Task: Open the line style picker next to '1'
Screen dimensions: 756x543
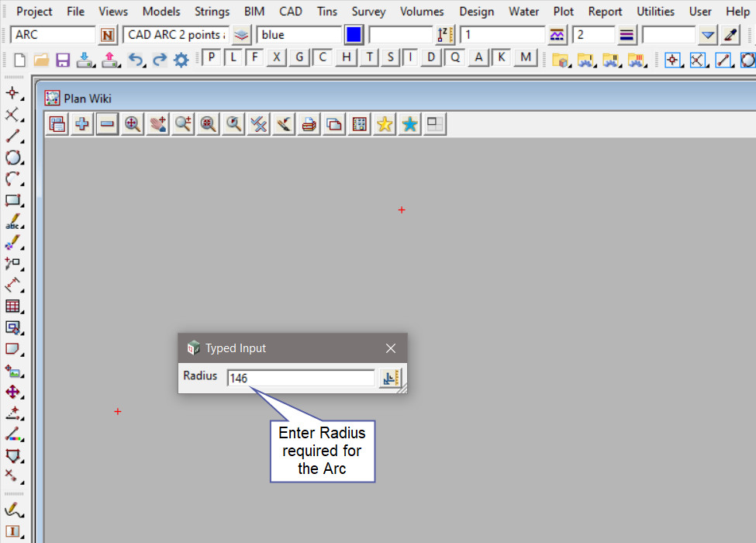Action: (x=557, y=35)
